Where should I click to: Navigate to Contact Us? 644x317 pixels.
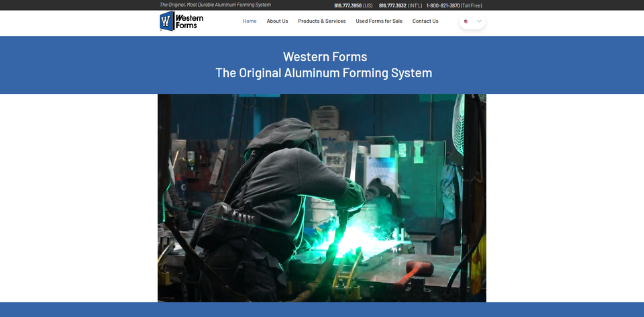pos(425,21)
